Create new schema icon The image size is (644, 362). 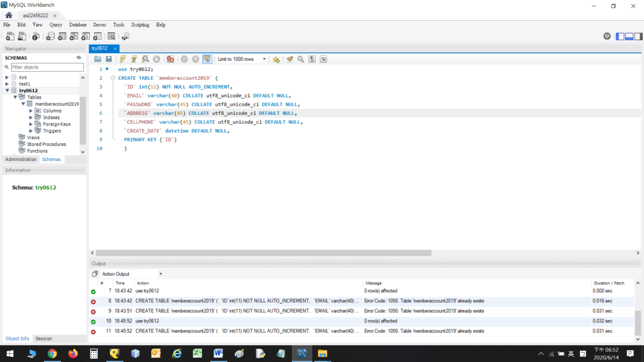(x=50, y=36)
